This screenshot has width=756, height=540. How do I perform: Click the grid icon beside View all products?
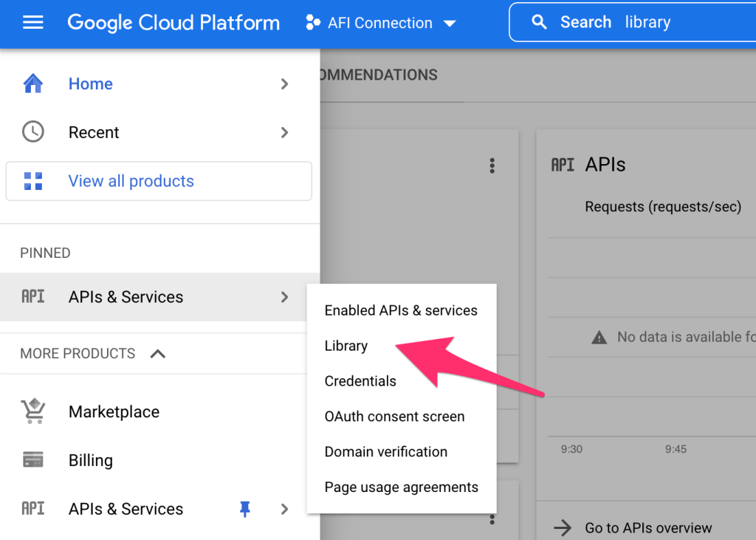pos(32,180)
